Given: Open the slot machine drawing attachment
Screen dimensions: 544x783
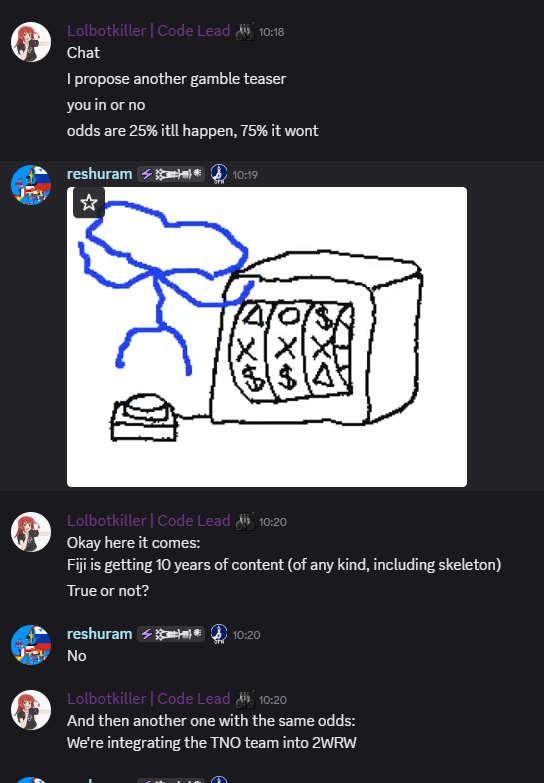Looking at the screenshot, I should pyautogui.click(x=267, y=337).
